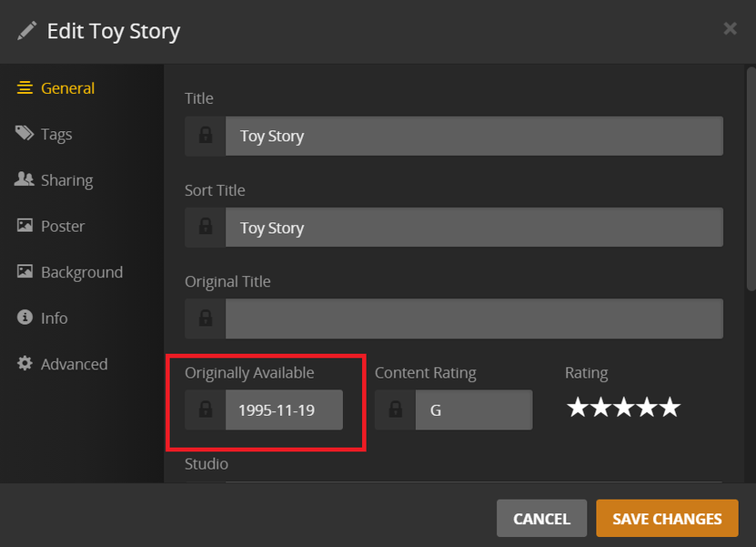Click the Info circle icon
756x547 pixels.
coord(25,317)
